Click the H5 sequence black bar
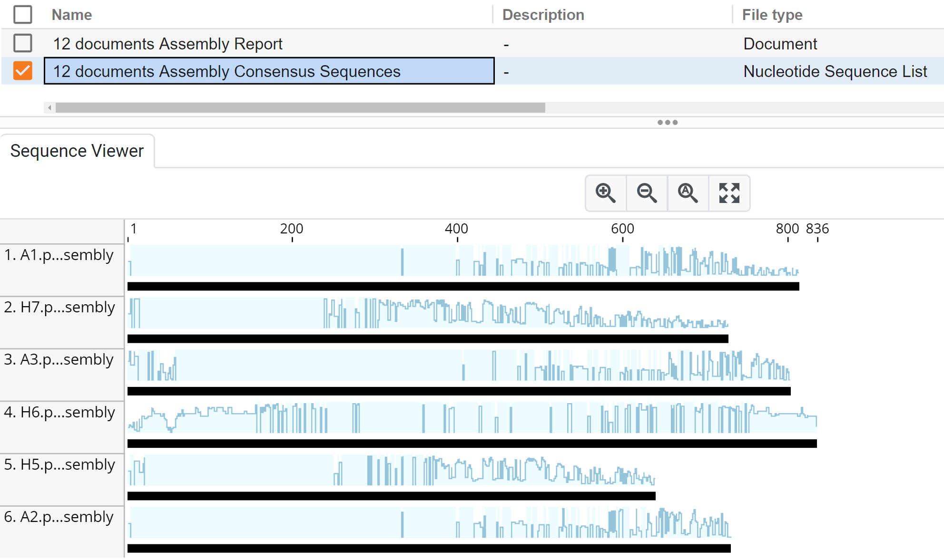Screen dimensions: 944x560 [x=392, y=496]
